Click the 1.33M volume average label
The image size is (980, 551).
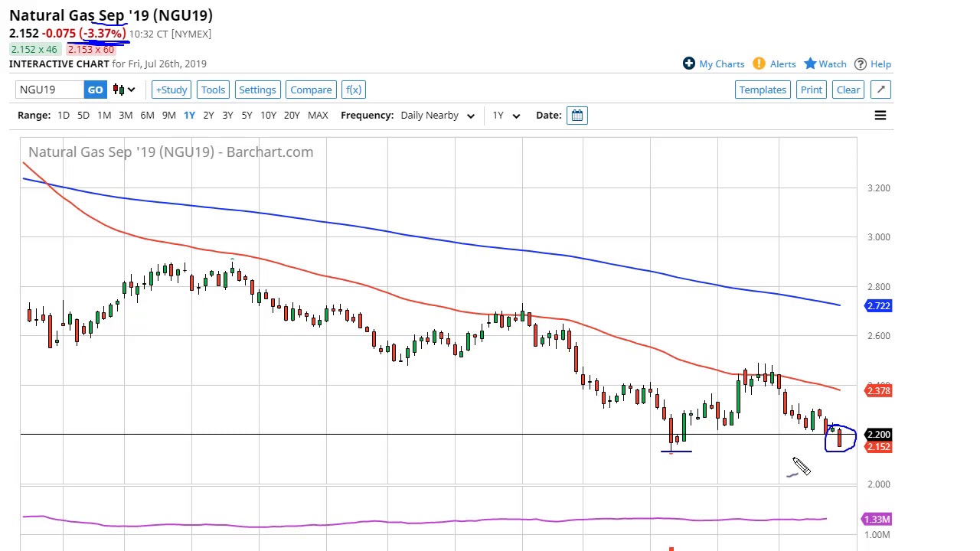point(878,520)
